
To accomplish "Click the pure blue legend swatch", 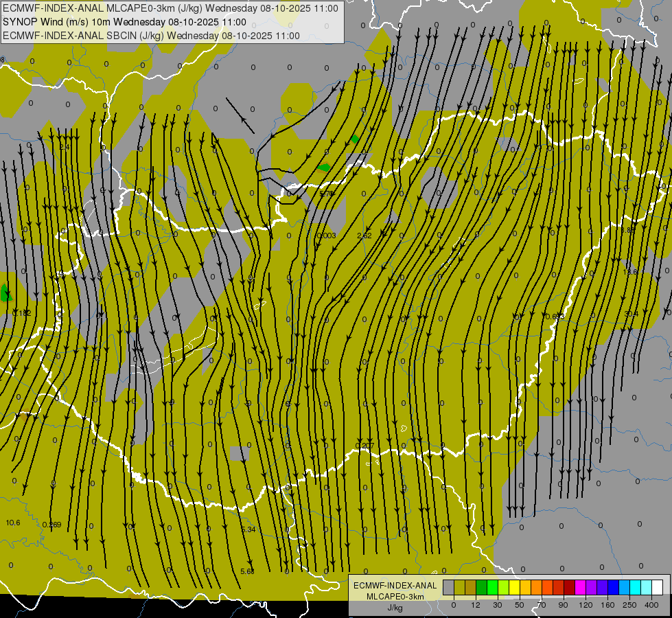I will pos(613,588).
